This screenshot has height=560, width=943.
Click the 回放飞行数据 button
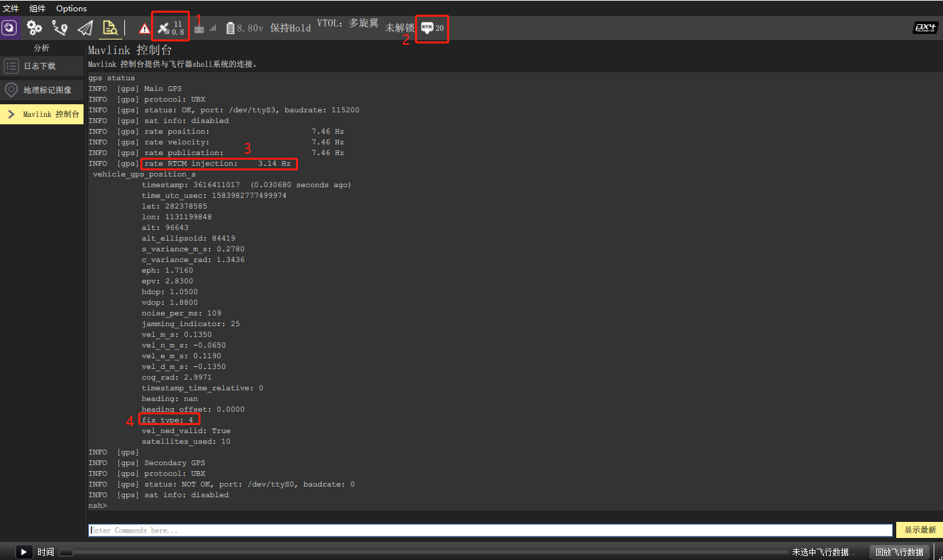coord(900,552)
